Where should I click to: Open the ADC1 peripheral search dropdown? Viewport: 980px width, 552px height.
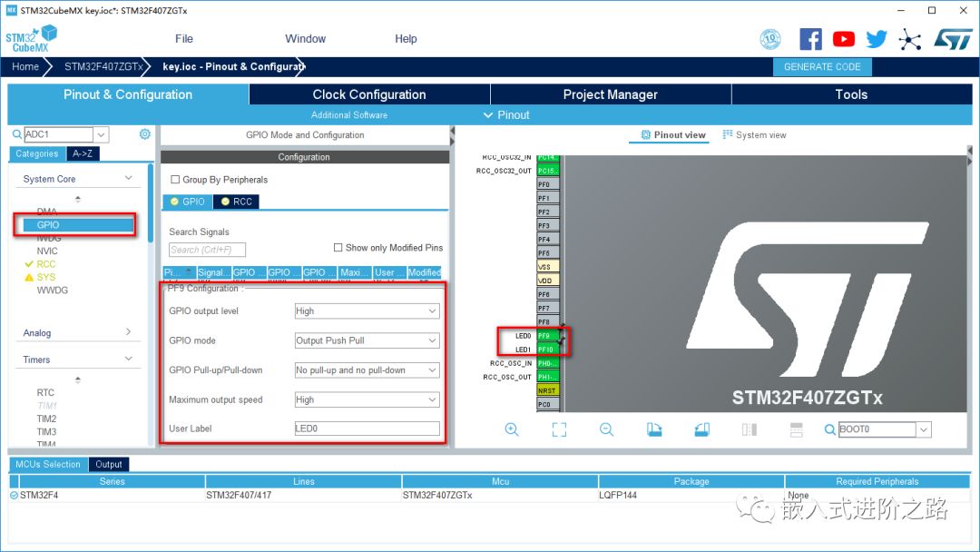102,134
